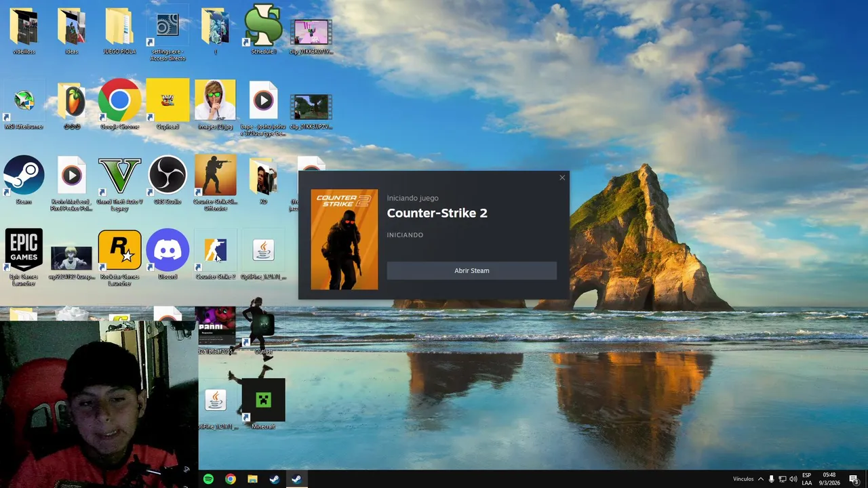Open the notification center with 3 notifications

click(854, 479)
